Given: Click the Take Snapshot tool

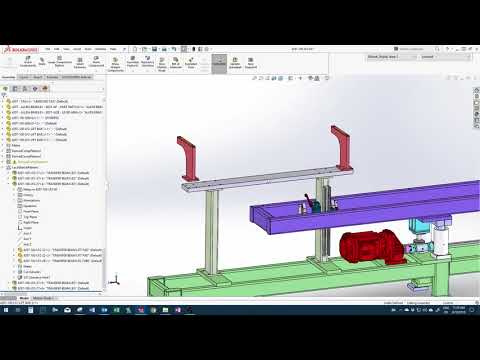Looking at the screenshot, I should coord(251,63).
